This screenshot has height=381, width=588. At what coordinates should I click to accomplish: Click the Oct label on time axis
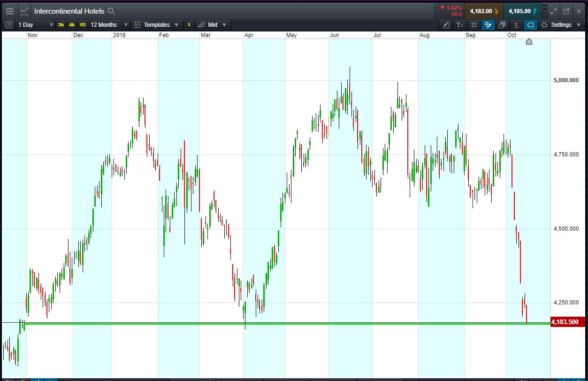pyautogui.click(x=512, y=35)
